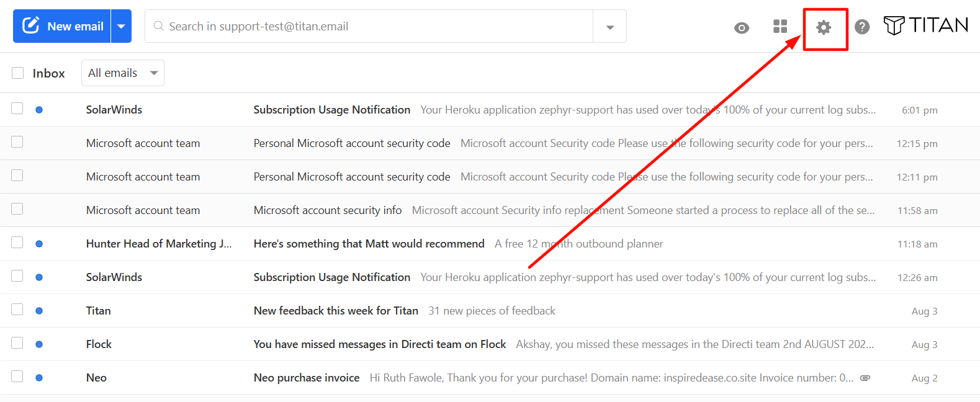Click preview text '31 new pieces of feedback'
980x402 pixels.
coord(492,311)
